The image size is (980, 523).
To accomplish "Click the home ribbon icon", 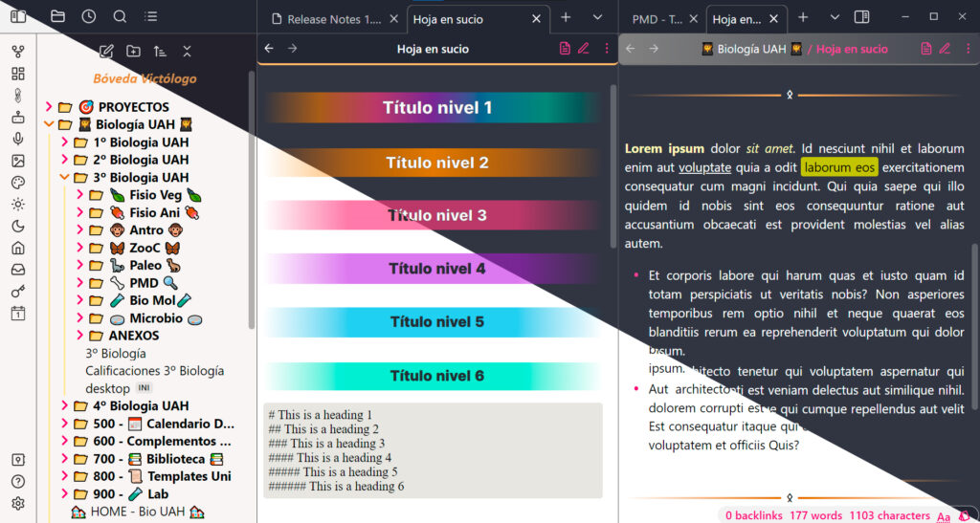I will tap(18, 248).
